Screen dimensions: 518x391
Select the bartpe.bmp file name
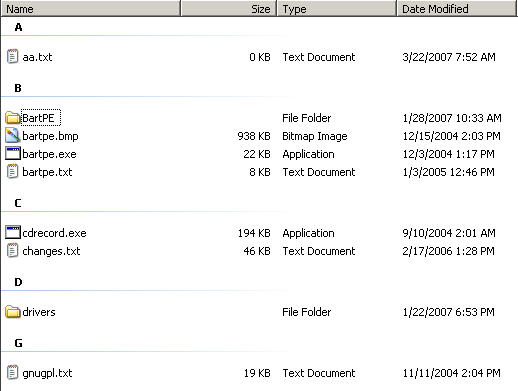(50, 136)
